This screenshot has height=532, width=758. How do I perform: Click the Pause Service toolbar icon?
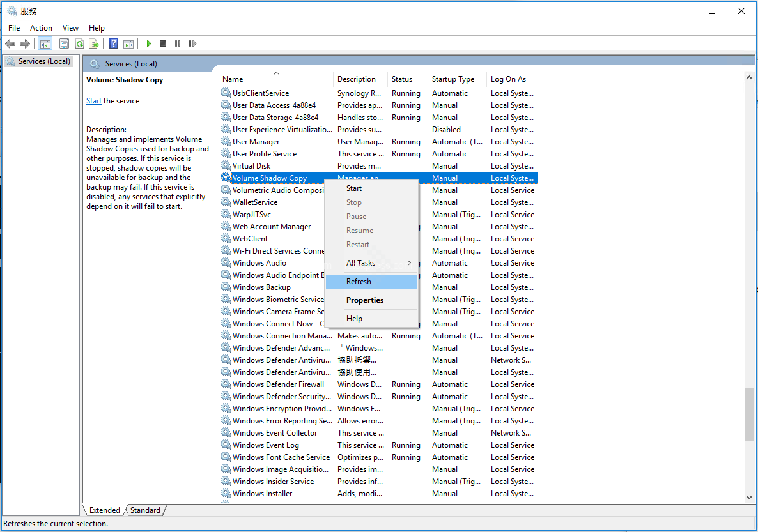[177, 43]
